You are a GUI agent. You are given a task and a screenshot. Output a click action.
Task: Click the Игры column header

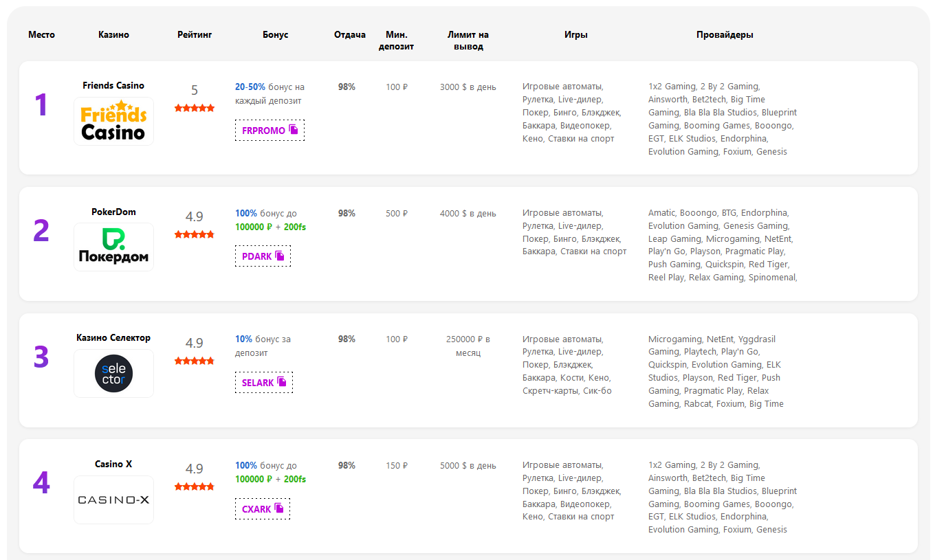point(576,34)
